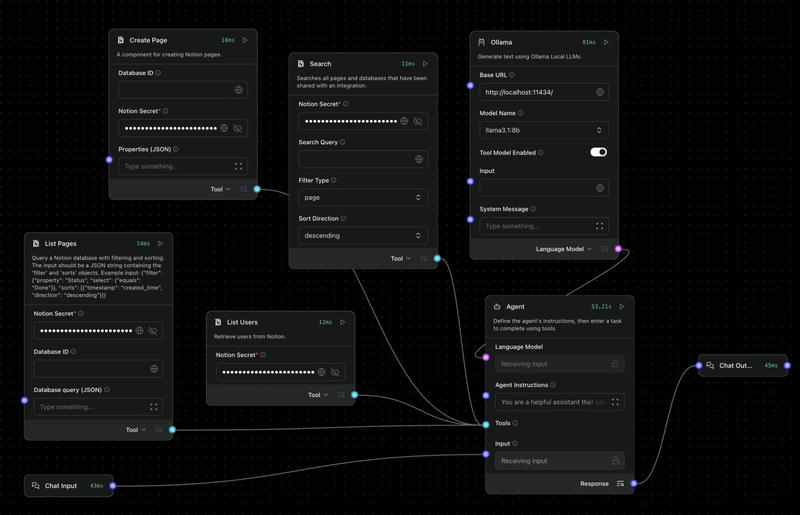Click the List Users Tool output port
The width and height of the screenshot is (800, 515).
[355, 395]
